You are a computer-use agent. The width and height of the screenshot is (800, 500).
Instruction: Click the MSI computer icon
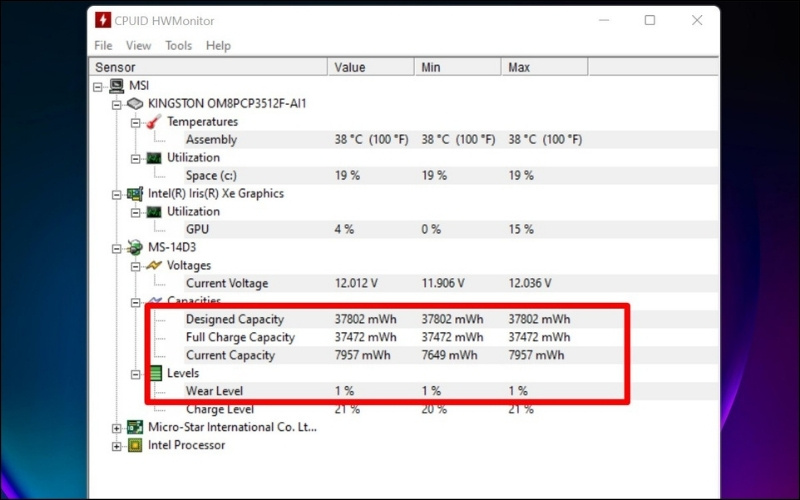[x=116, y=86]
